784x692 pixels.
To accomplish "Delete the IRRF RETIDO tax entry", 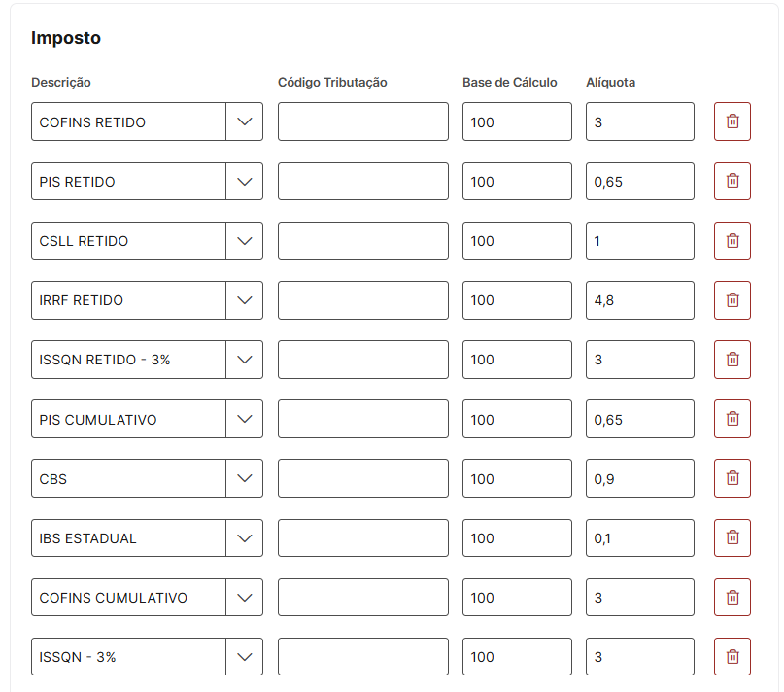I will click(732, 300).
